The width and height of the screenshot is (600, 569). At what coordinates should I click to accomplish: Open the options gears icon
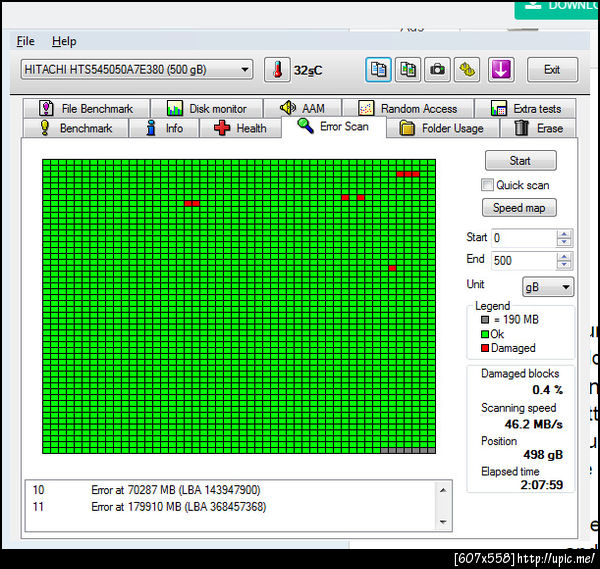467,70
